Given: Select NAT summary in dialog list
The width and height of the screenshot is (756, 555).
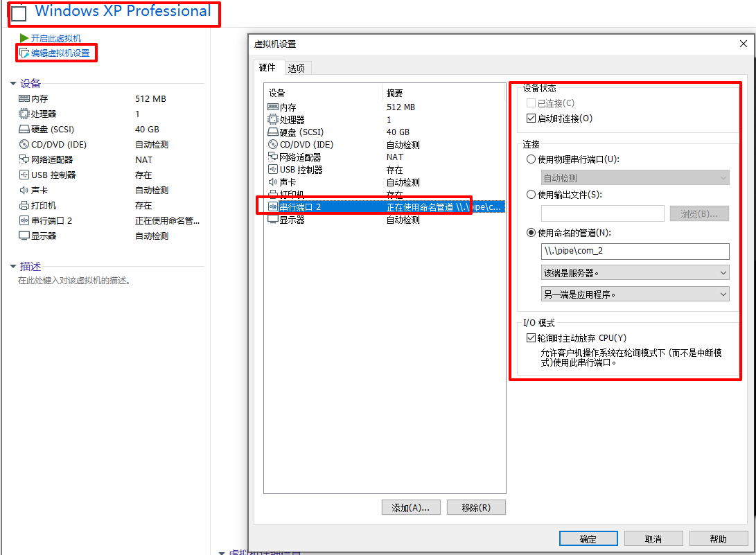Looking at the screenshot, I should point(395,157).
